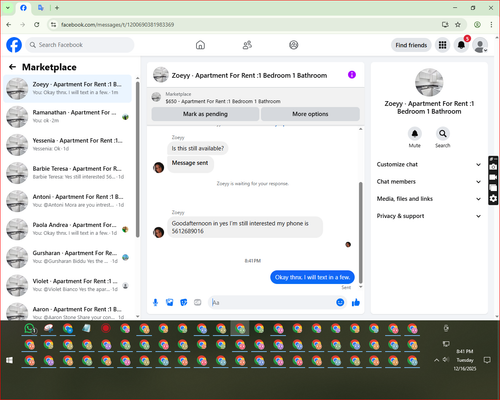The width and height of the screenshot is (500, 400).
Task: Open the Facebook menu grid icon
Action: (442, 45)
